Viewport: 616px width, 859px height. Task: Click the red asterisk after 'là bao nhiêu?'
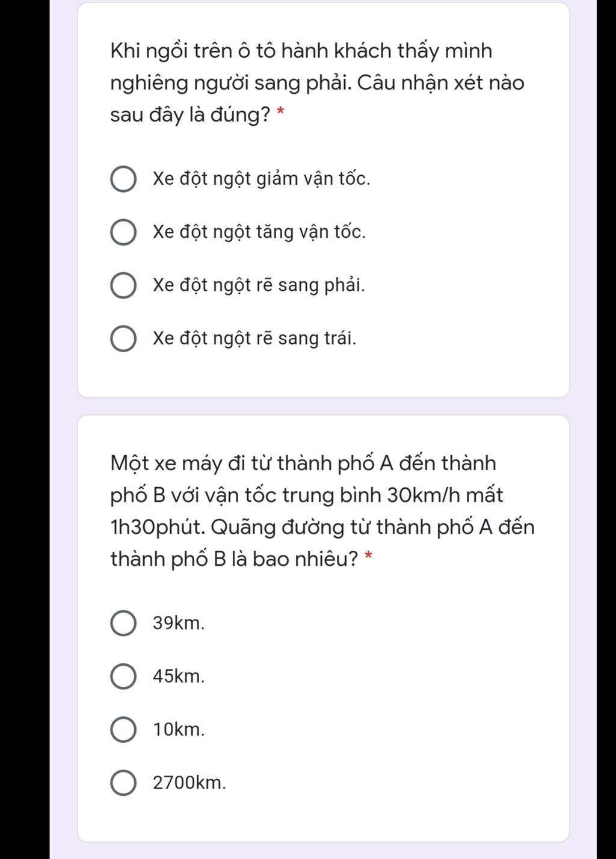368,556
